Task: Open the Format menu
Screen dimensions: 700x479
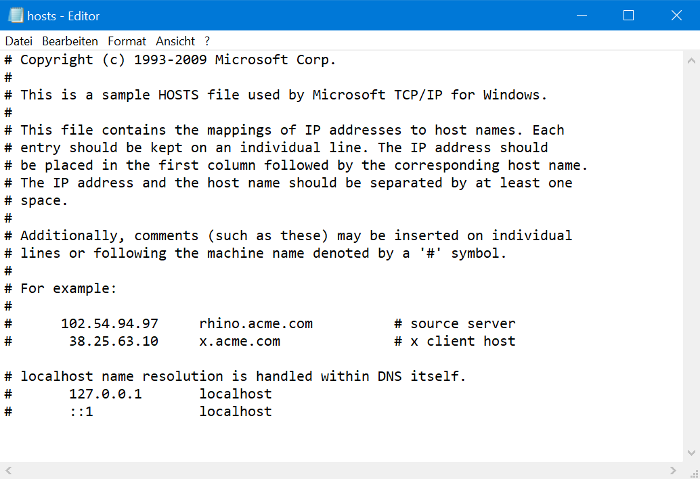Action: (x=127, y=41)
